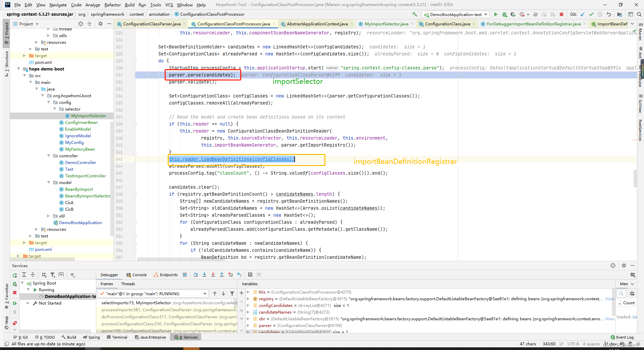Click Collapse All in Services toolbar
644x350 pixels.
click(x=33, y=275)
